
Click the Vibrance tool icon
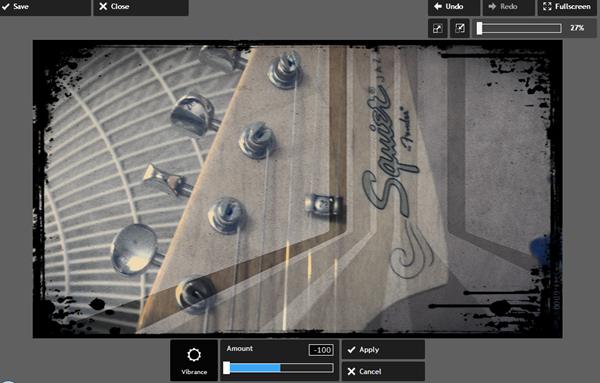tap(194, 360)
